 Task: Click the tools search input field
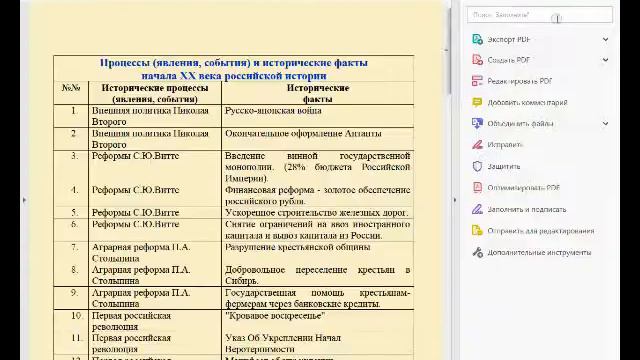pos(540,15)
